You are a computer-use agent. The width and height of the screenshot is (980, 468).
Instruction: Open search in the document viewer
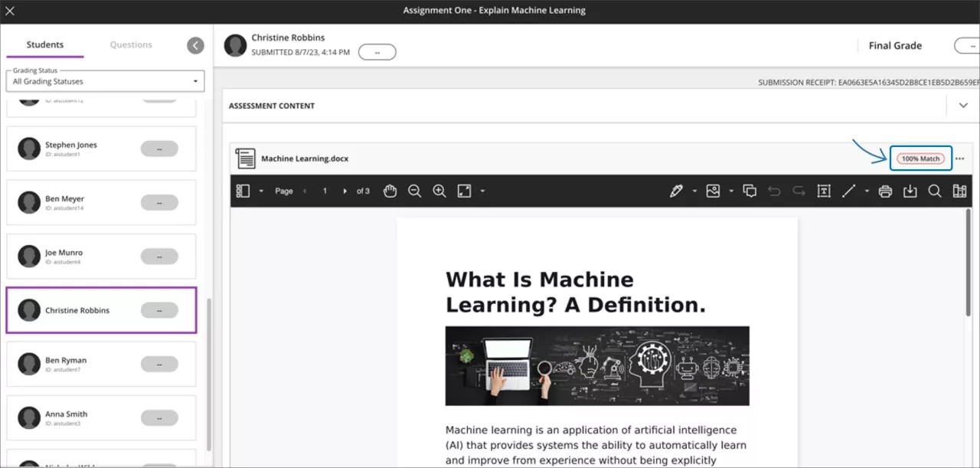[x=935, y=191]
